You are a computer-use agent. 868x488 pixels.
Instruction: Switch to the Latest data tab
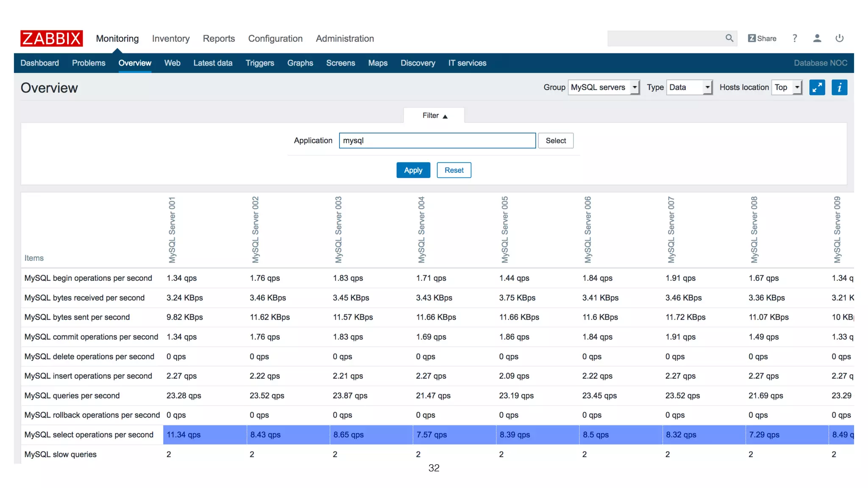[213, 63]
